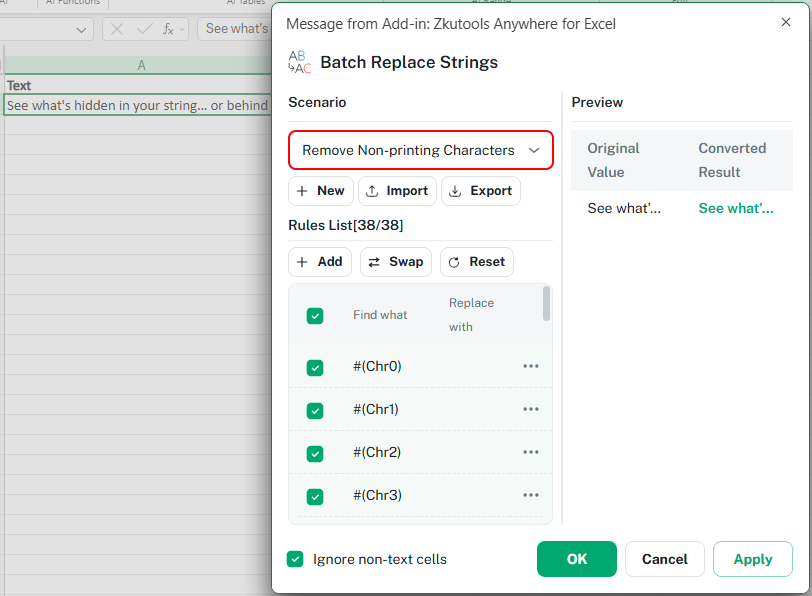Click the Rules List[38/38] label

pos(345,225)
